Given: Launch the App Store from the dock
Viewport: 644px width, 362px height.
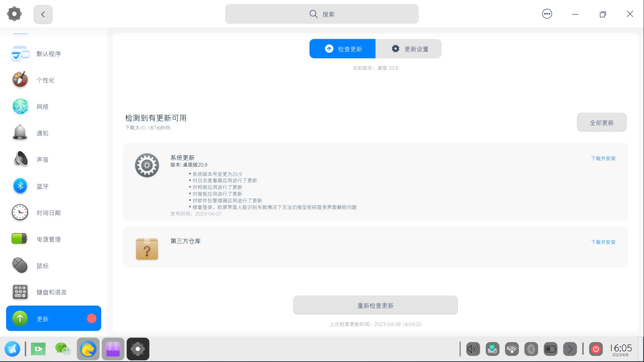Looking at the screenshot, I should [x=113, y=349].
